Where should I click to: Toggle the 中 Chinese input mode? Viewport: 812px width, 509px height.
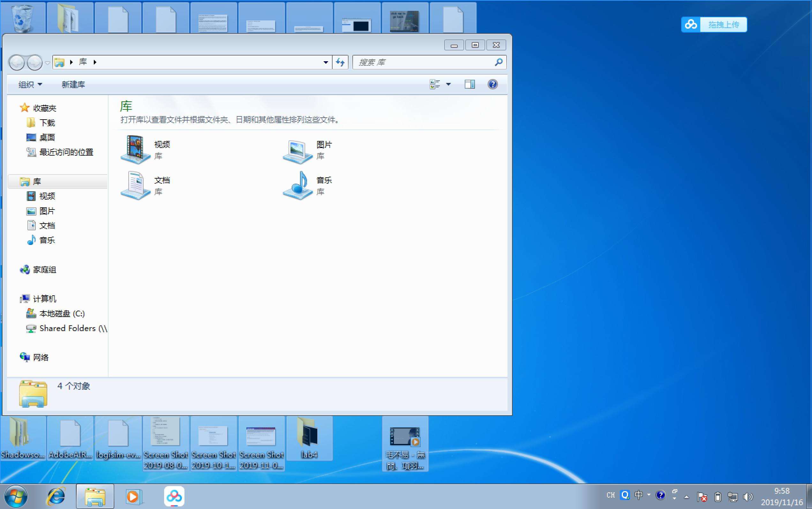[638, 495]
